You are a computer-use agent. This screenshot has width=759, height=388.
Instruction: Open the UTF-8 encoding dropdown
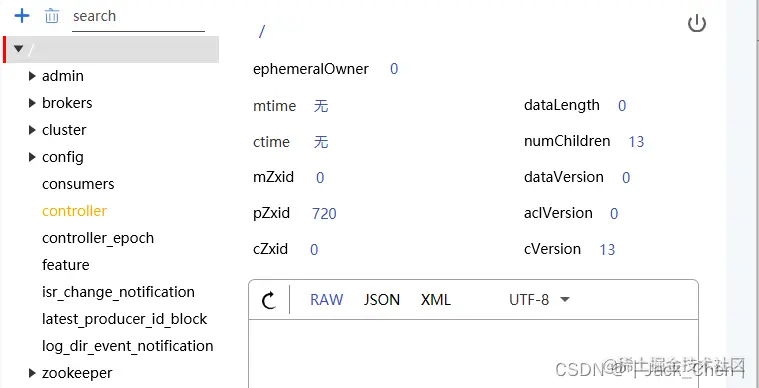click(539, 300)
